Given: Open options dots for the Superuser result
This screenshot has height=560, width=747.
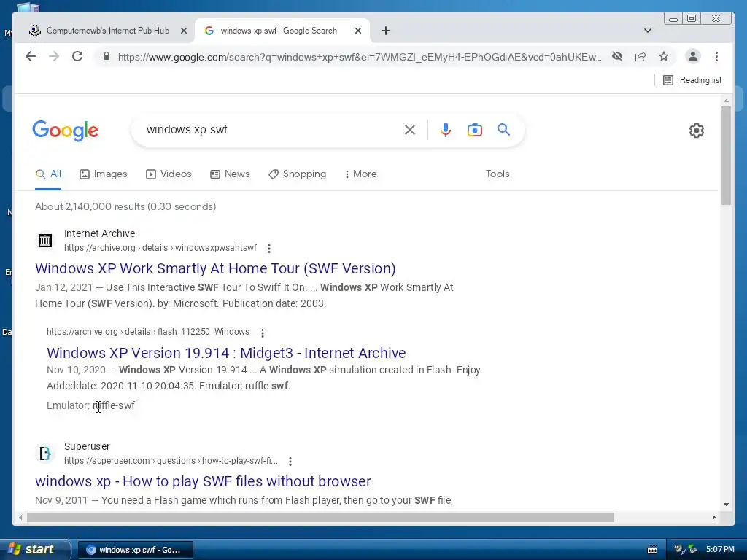Looking at the screenshot, I should pyautogui.click(x=290, y=462).
